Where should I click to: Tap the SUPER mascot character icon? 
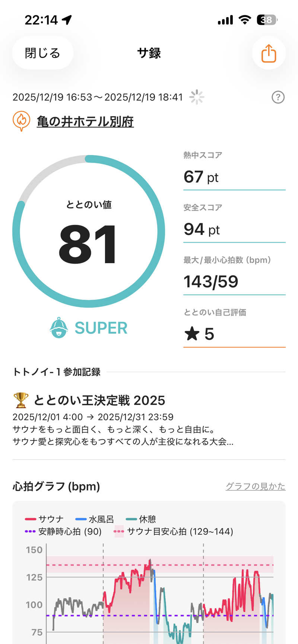click(59, 328)
